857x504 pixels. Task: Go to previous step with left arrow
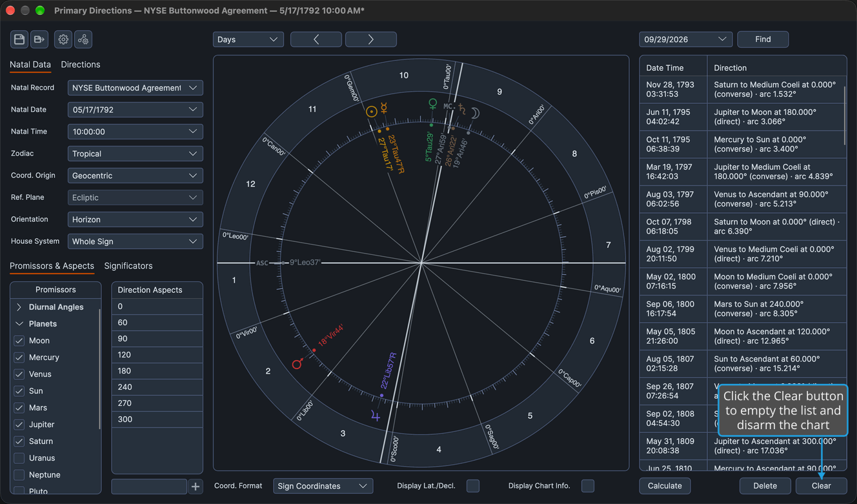[316, 39]
